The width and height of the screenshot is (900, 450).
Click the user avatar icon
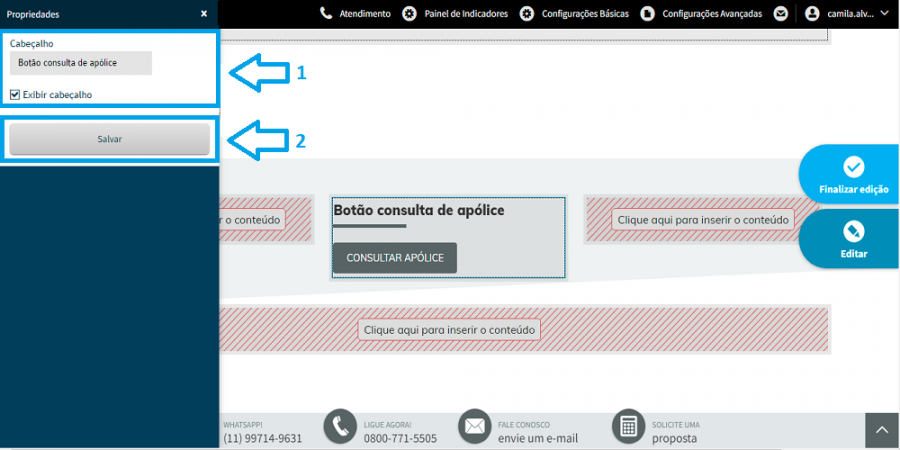click(812, 14)
